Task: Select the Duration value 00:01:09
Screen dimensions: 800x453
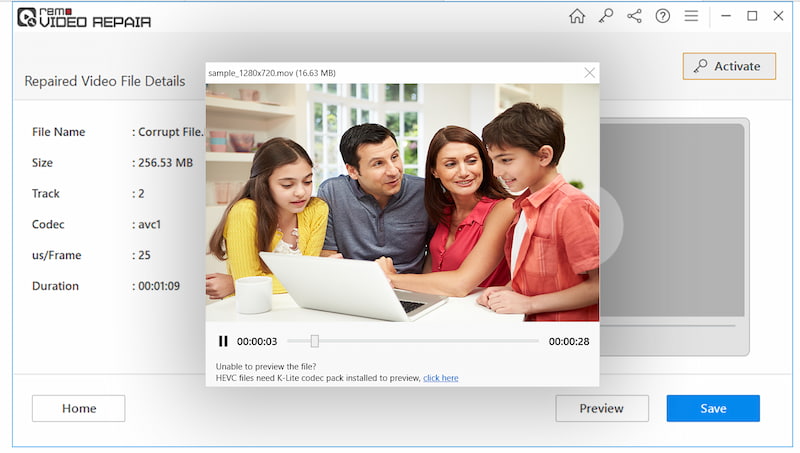Action: tap(159, 286)
